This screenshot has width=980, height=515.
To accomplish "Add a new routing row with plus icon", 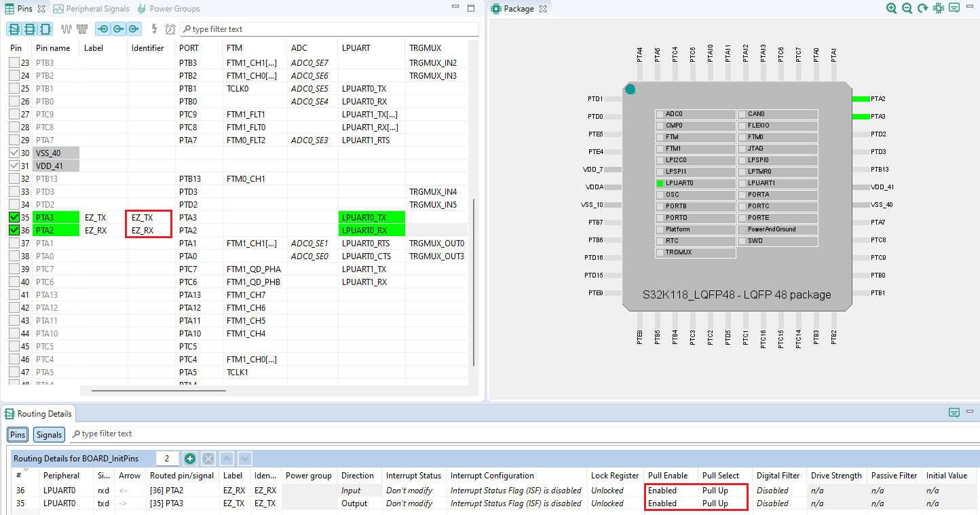I will 190,459.
